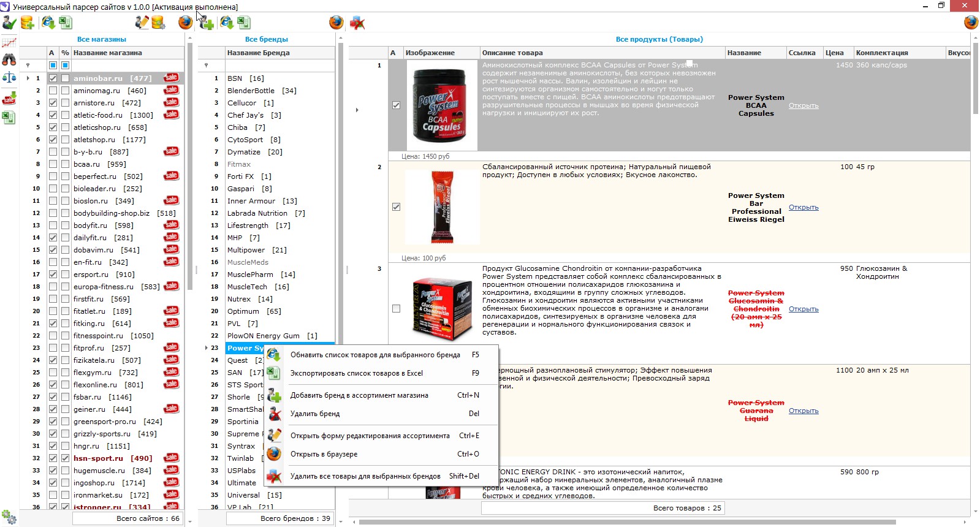Screen dimensions: 980x527
Task: Select 'Обновить список товаров для выбранного бренда' menu item
Action: [381, 355]
